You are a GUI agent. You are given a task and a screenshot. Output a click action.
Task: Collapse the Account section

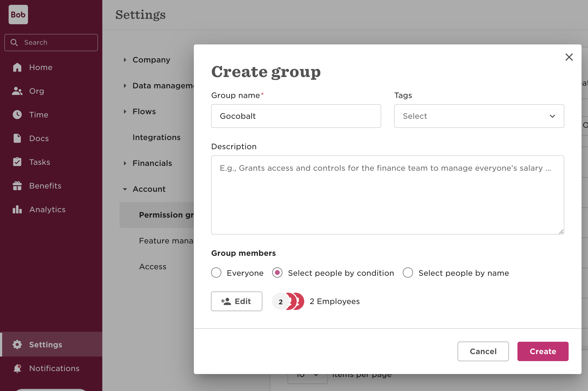(x=149, y=189)
